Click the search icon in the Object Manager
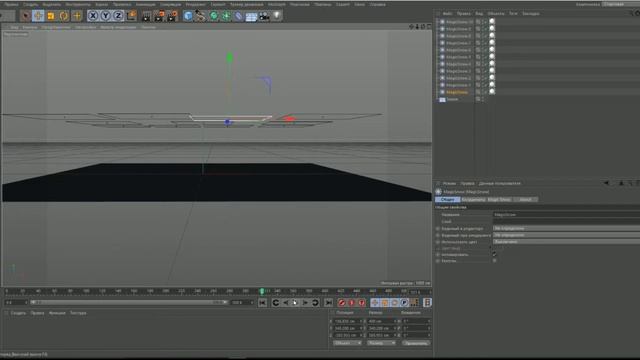The height and width of the screenshot is (360, 640). tap(631, 13)
